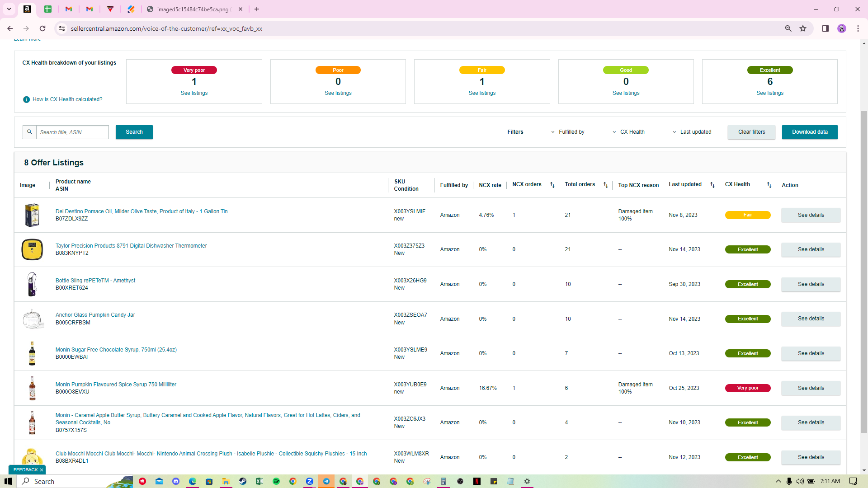Open the Windows Start menu

[x=8, y=481]
